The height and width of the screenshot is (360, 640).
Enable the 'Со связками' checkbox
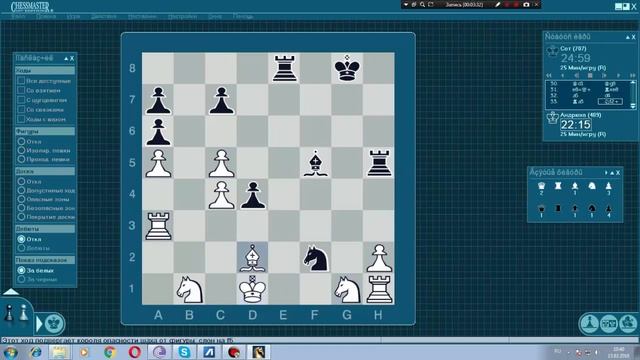coord(21,109)
